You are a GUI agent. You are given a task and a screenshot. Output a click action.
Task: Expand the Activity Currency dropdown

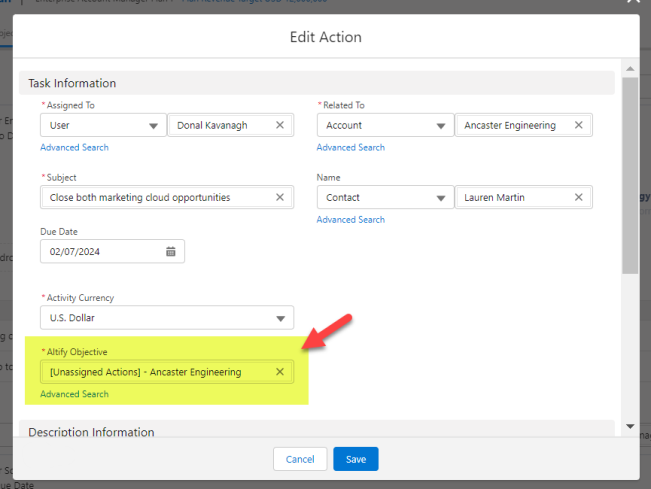[x=167, y=318]
